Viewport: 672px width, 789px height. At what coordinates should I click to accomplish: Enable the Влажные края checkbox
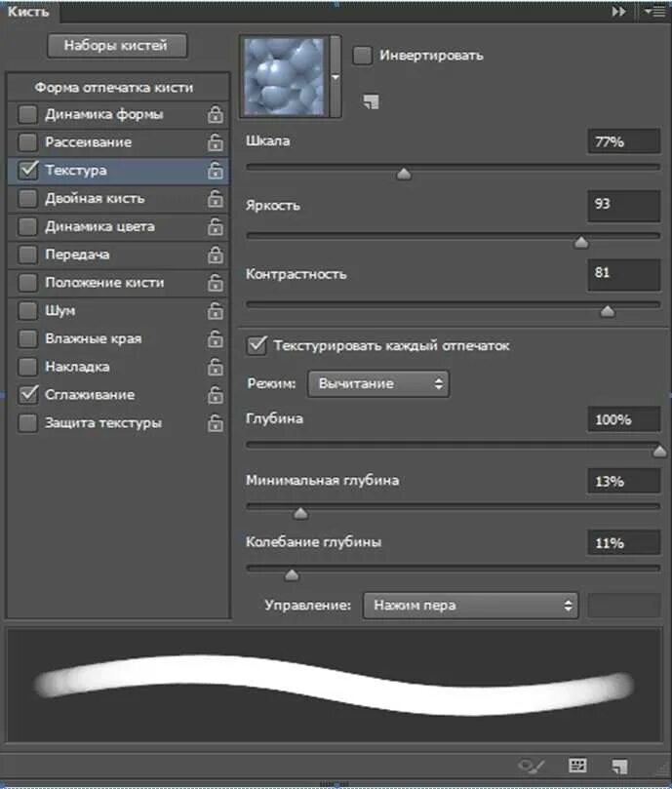click(x=27, y=339)
